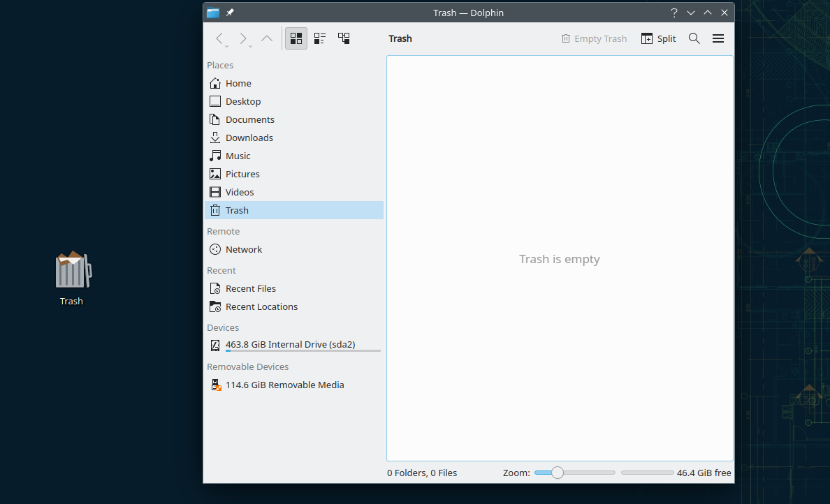Viewport: 830px width, 504px height.
Task: Expand the back button history dropdown
Action: click(227, 46)
